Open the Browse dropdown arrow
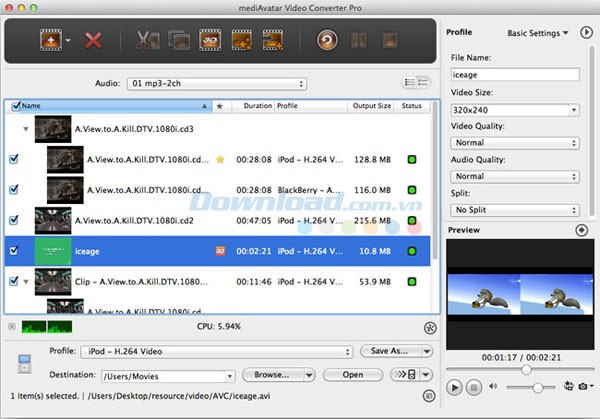Image resolution: width=600 pixels, height=419 pixels. click(309, 375)
